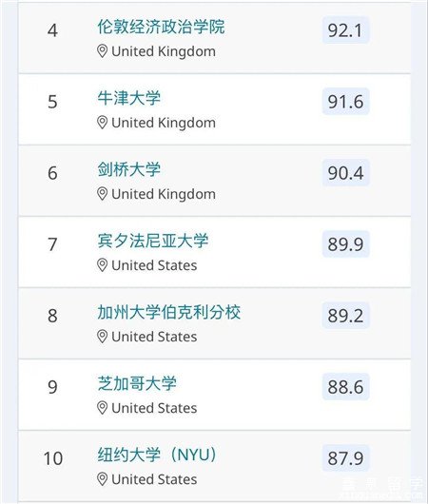
Task: Select the 89.9 score badge
Action: click(x=345, y=244)
